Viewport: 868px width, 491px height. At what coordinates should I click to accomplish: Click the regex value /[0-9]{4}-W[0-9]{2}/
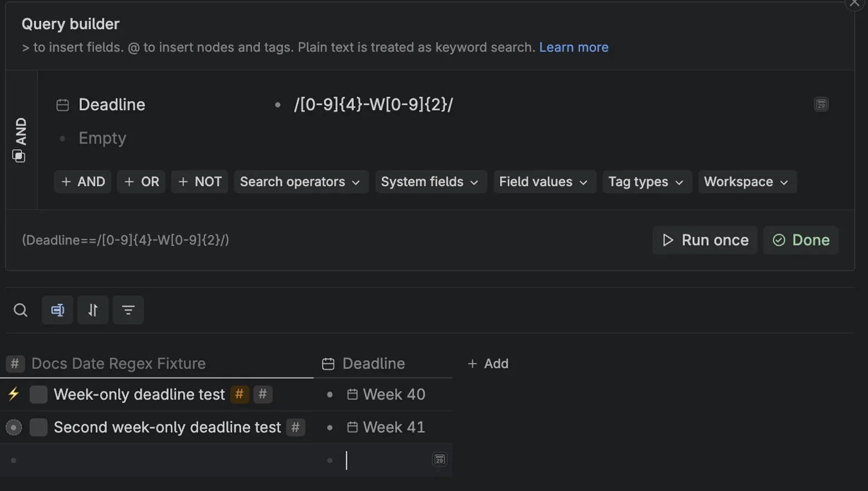coord(373,105)
